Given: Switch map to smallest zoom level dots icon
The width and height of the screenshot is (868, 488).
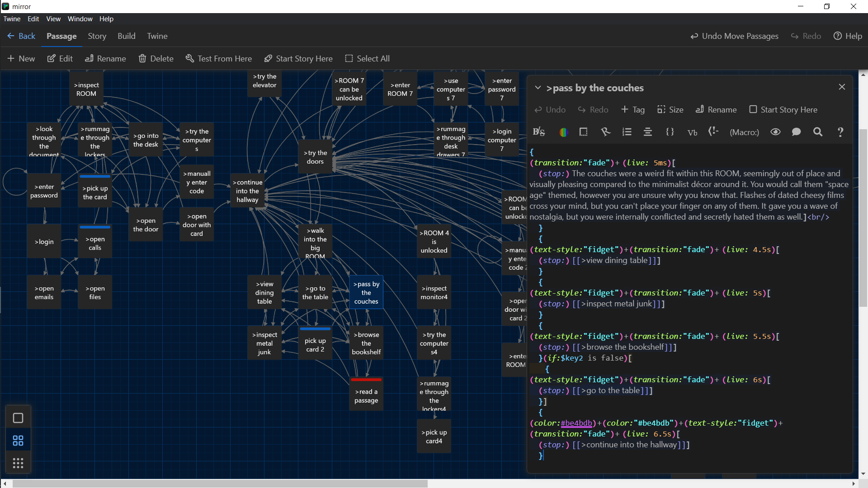Looking at the screenshot, I should [x=18, y=462].
